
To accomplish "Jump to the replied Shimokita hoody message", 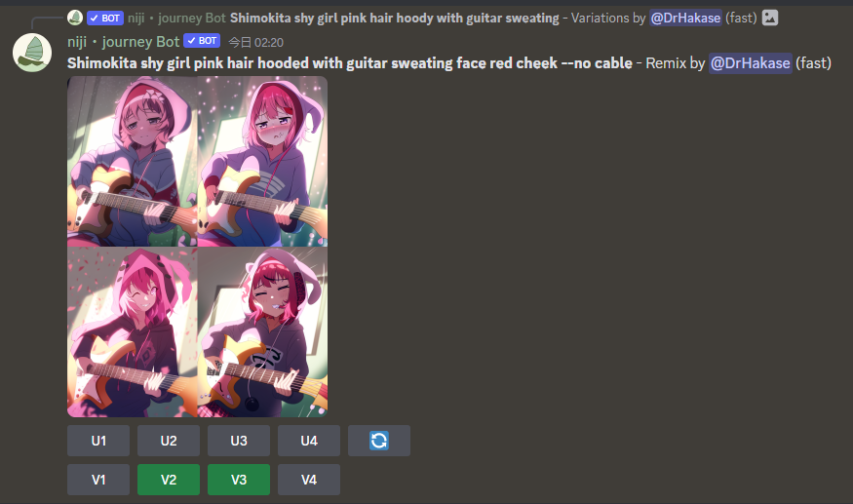I will click(x=395, y=18).
